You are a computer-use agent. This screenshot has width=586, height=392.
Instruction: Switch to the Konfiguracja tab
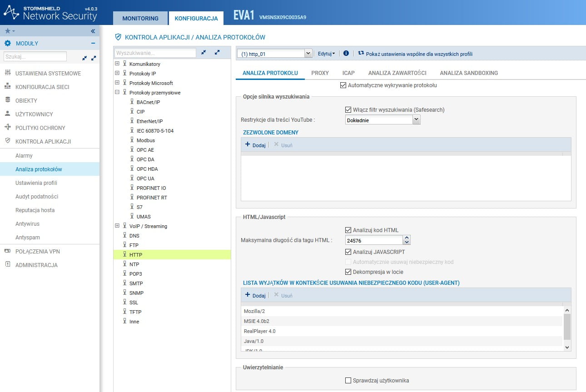click(196, 19)
